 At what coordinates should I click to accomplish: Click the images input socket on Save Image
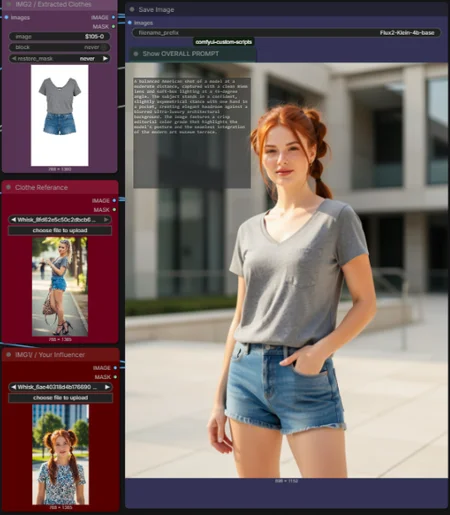coord(130,23)
